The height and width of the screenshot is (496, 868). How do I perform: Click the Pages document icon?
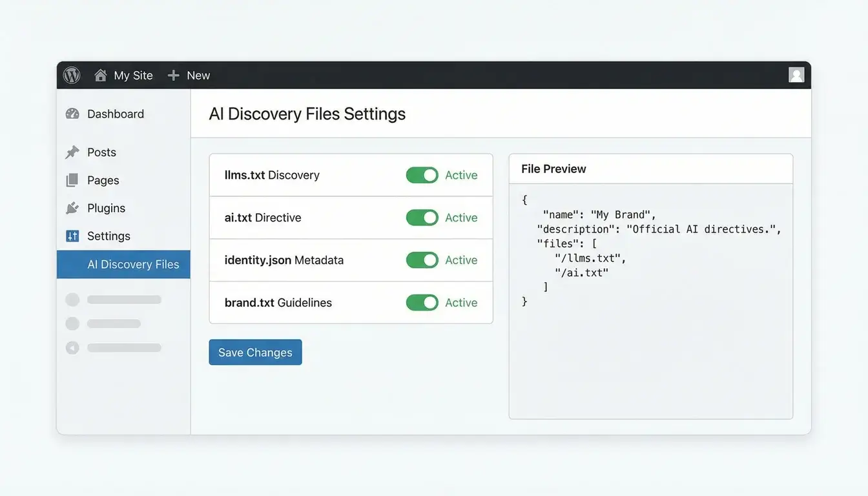point(72,180)
